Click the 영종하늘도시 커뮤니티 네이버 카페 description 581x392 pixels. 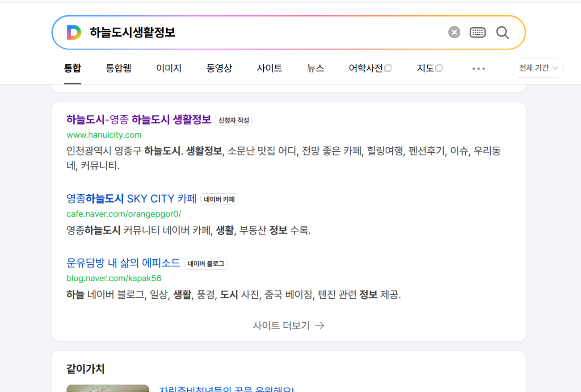click(x=189, y=230)
